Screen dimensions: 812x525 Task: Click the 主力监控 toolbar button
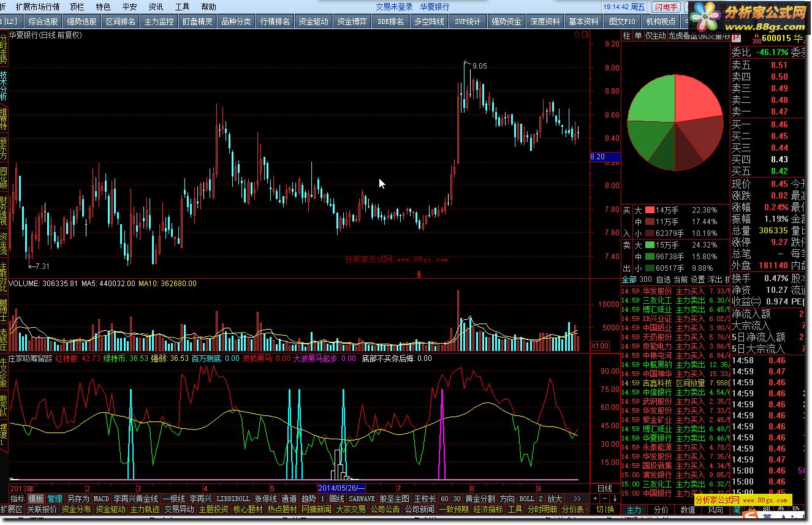[159, 21]
